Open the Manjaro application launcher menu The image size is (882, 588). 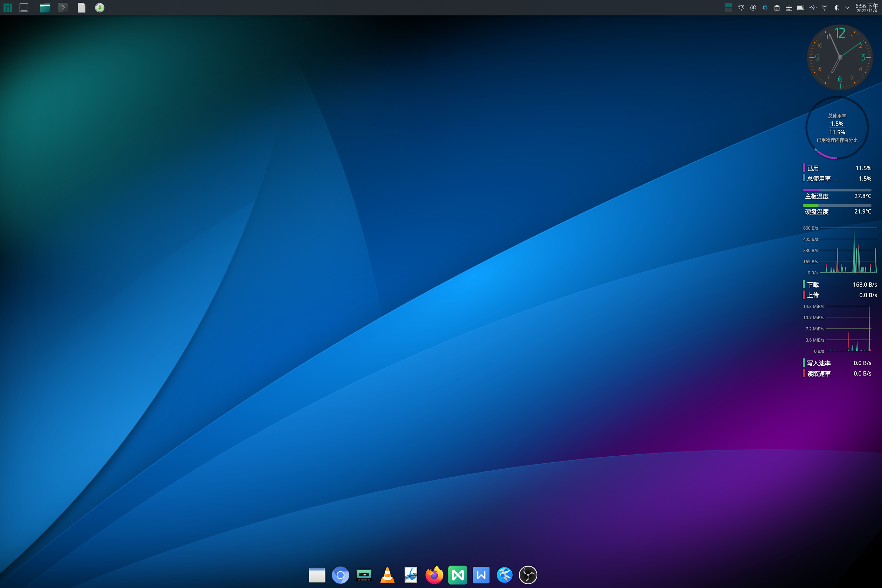(7, 7)
